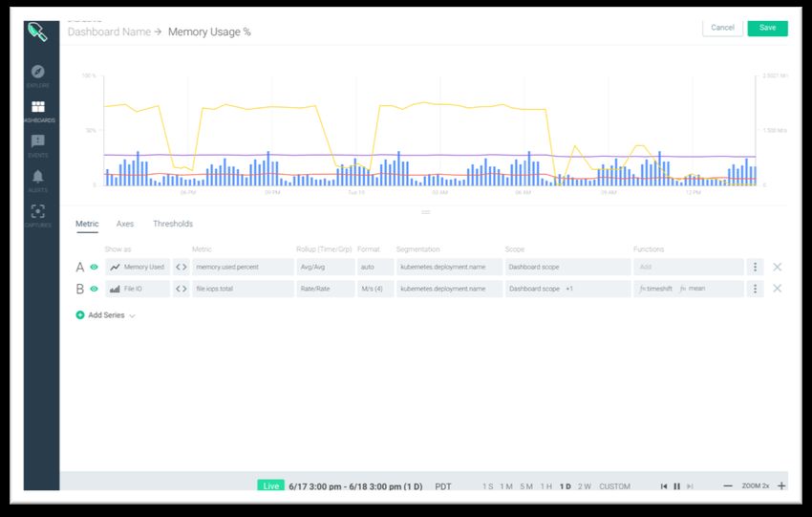Pause the live time navigation
The height and width of the screenshot is (517, 812).
pyautogui.click(x=677, y=486)
